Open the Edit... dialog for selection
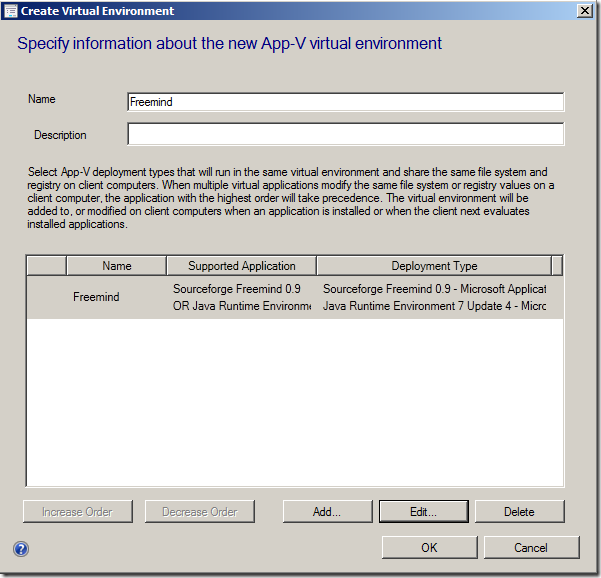 (424, 511)
